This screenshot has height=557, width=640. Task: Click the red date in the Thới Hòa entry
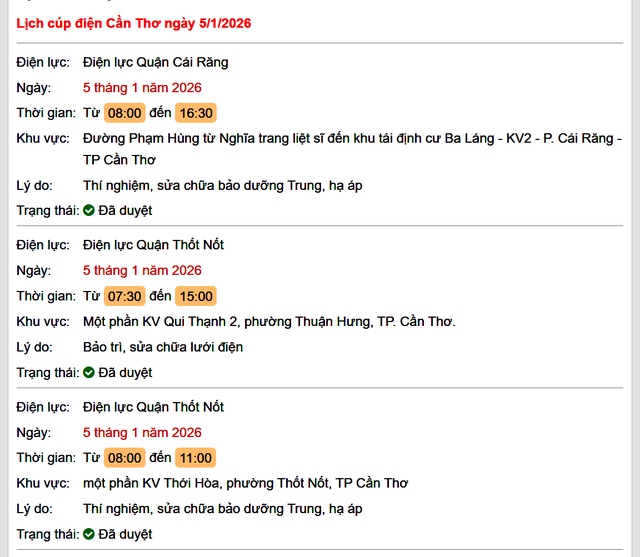click(142, 432)
